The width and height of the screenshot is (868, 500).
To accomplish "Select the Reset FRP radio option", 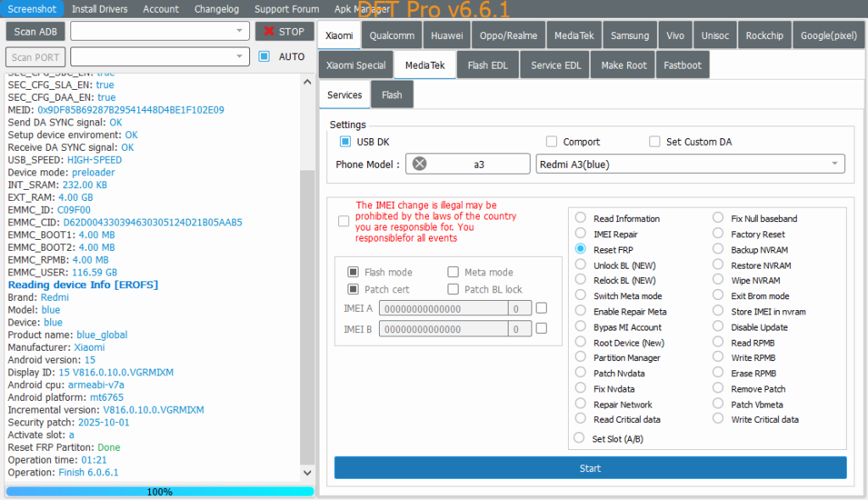I will point(580,248).
